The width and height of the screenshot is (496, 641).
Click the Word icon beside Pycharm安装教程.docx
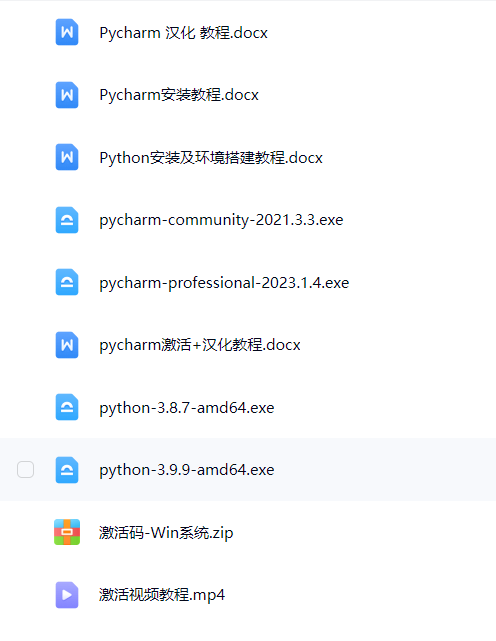pos(67,95)
